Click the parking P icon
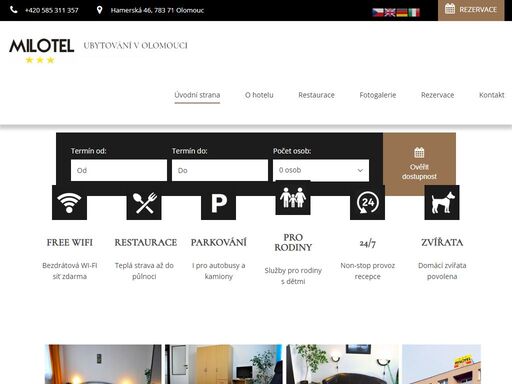The height and width of the screenshot is (384, 512). [218, 202]
